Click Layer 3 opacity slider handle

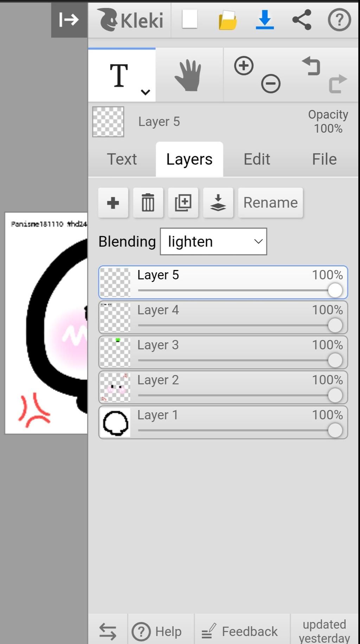335,360
